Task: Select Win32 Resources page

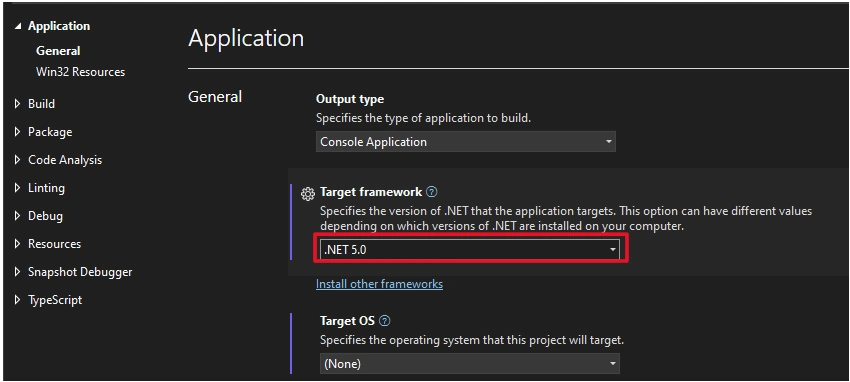Action: click(x=80, y=72)
